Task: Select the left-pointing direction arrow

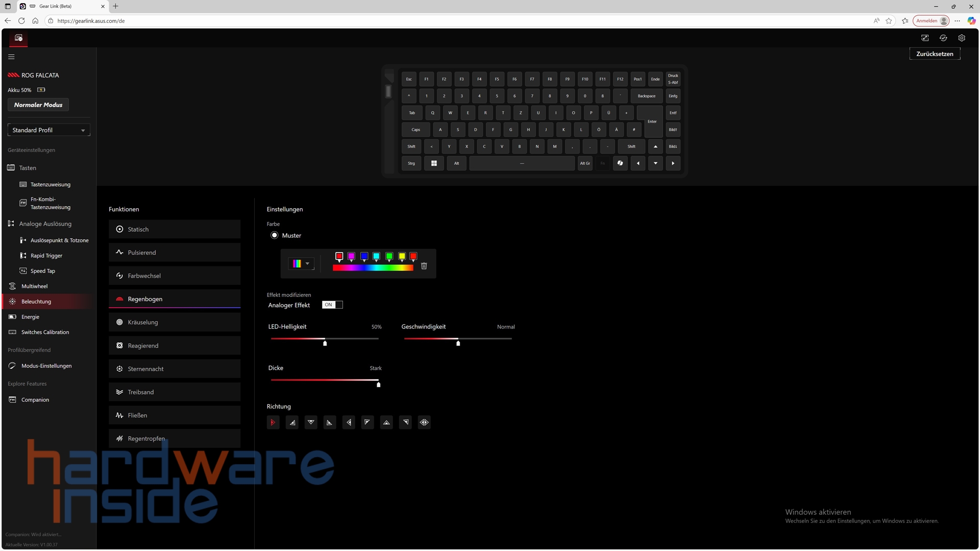Action: pyautogui.click(x=349, y=422)
